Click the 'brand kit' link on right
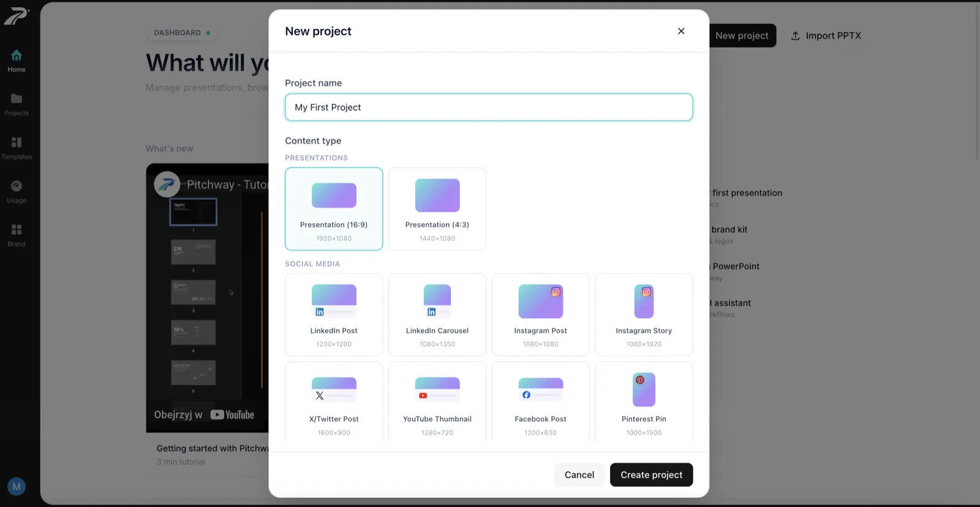Viewport: 980px width, 507px height. click(x=729, y=230)
